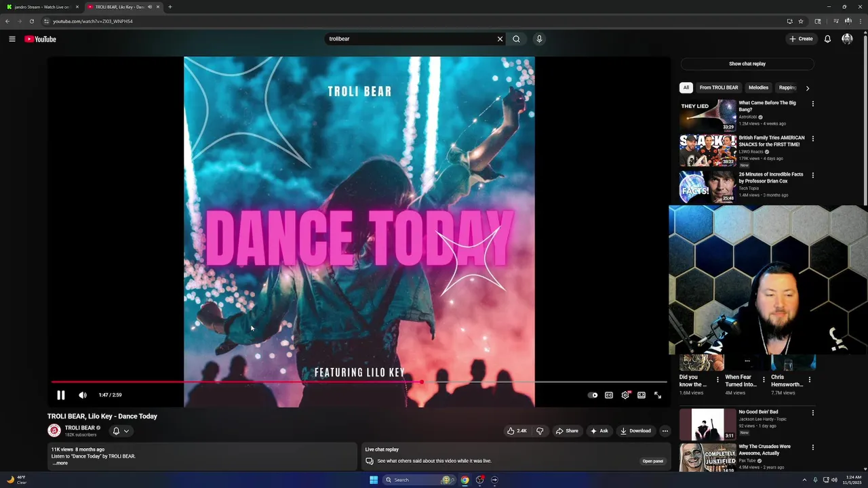Open options for Did you know the short
Image resolution: width=868 pixels, height=488 pixels.
717,380
